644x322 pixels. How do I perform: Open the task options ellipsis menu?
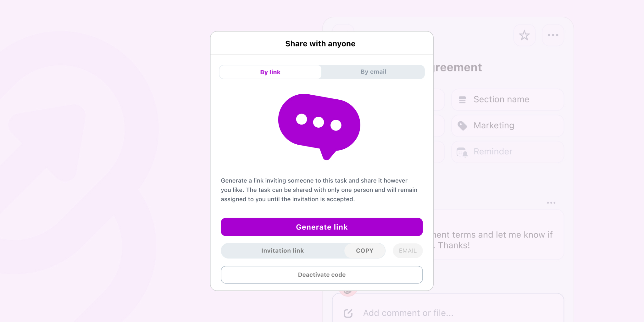coord(553,35)
